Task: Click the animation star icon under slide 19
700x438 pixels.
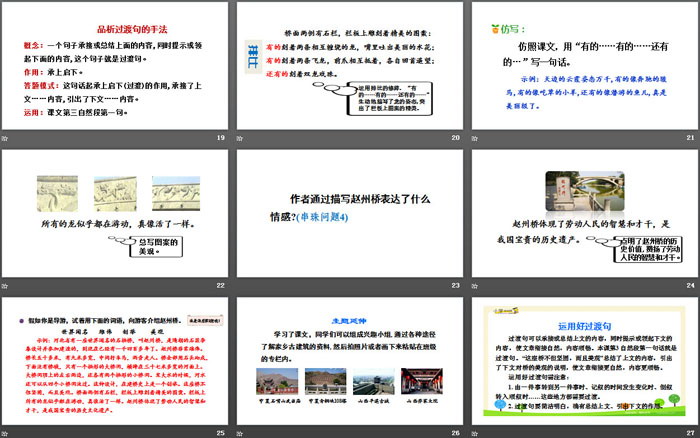Action: (4, 138)
